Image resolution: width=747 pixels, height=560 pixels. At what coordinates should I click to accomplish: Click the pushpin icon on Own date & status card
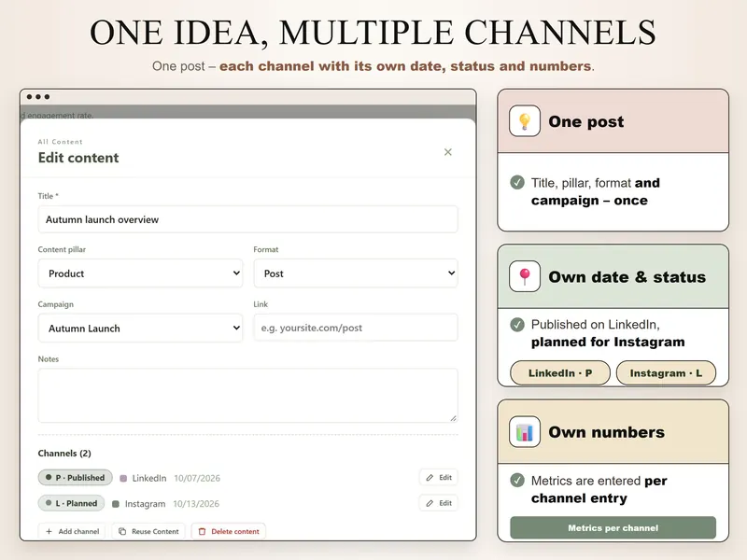tap(525, 276)
